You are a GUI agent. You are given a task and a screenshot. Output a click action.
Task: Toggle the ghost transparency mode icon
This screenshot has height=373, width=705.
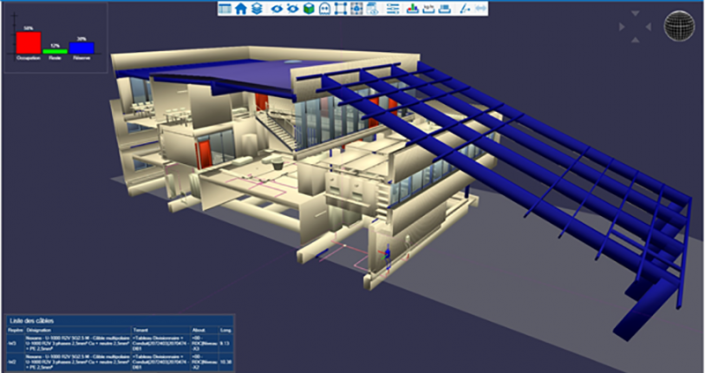(x=325, y=9)
